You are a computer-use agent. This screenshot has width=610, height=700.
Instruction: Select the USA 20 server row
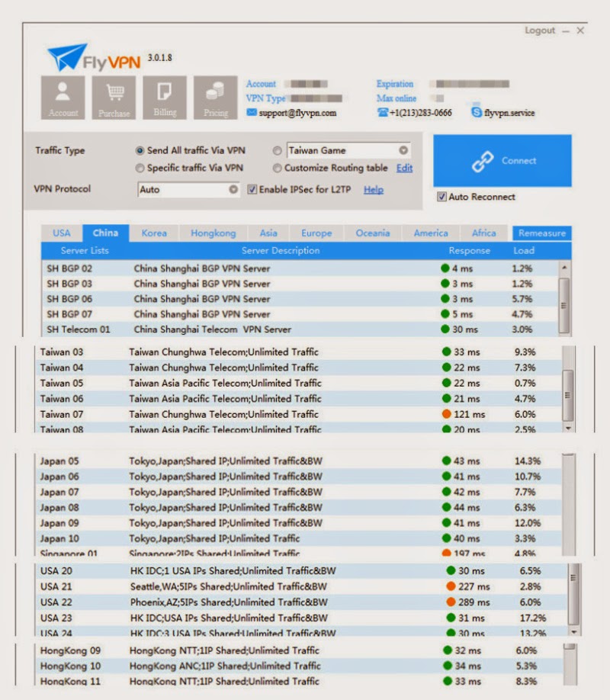point(301,571)
